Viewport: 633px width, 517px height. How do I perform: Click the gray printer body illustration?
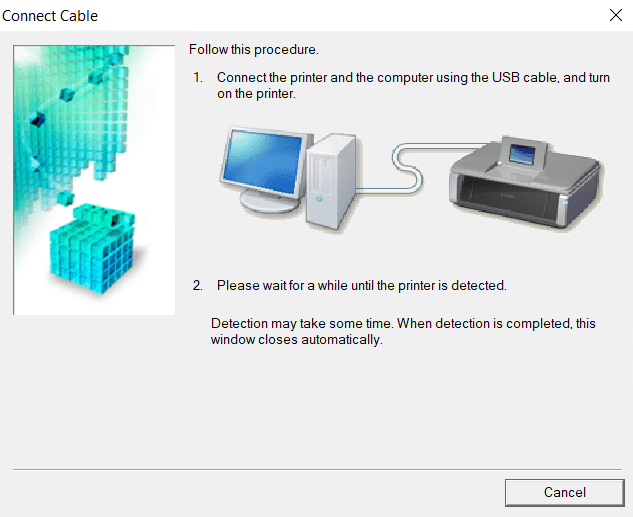coord(525,184)
